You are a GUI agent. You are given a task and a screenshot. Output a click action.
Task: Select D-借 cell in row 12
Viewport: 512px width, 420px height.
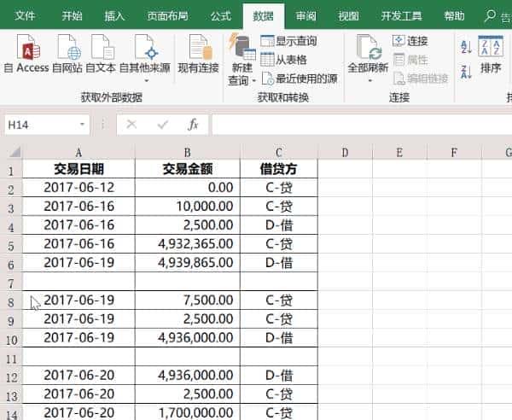click(x=279, y=376)
